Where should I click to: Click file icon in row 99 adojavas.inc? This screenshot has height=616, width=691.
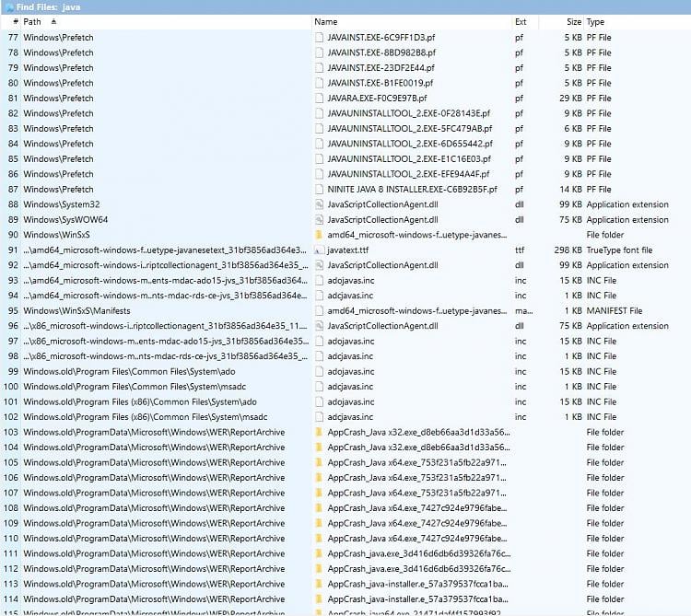[319, 372]
